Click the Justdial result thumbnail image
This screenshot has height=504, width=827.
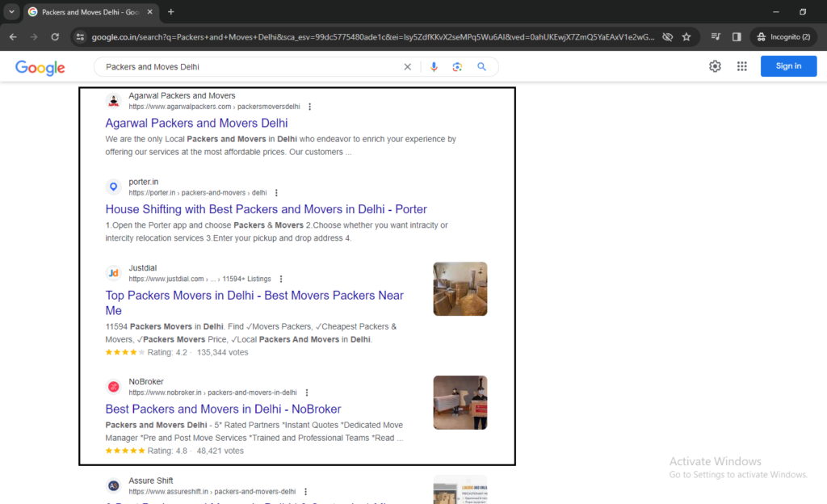[x=460, y=288]
